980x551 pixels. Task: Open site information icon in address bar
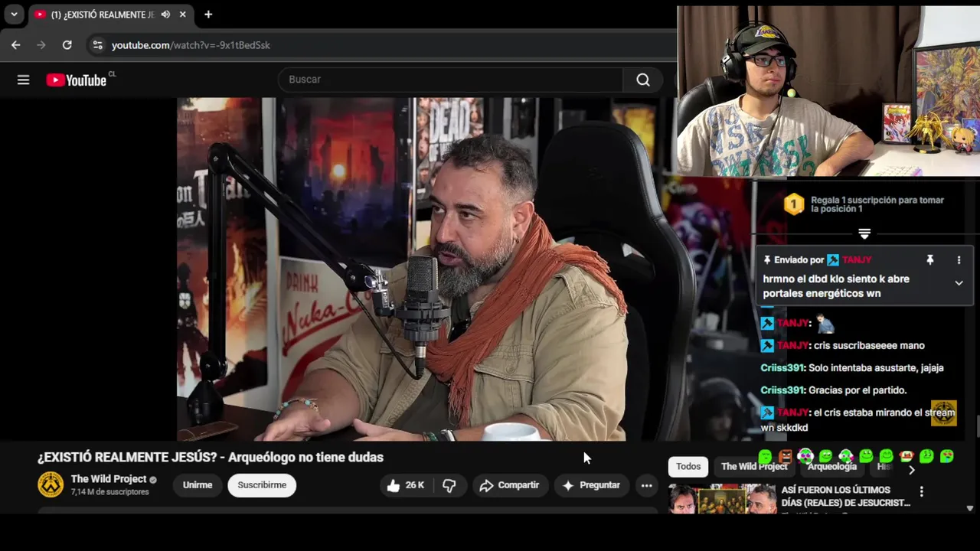[x=97, y=45]
